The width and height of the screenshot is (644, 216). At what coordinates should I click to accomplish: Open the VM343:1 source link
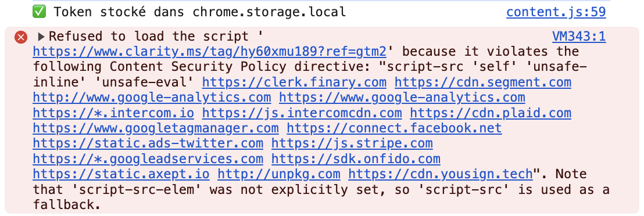(x=579, y=37)
